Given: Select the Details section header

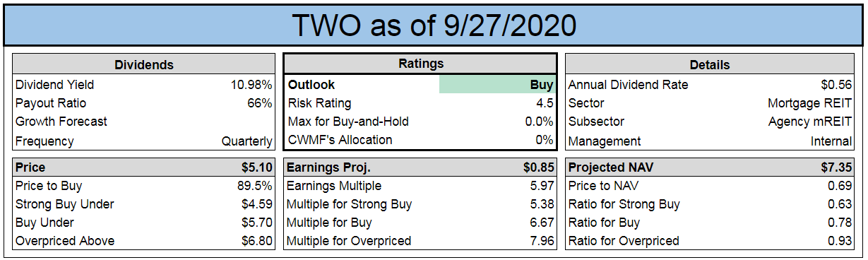Looking at the screenshot, I should pos(710,65).
